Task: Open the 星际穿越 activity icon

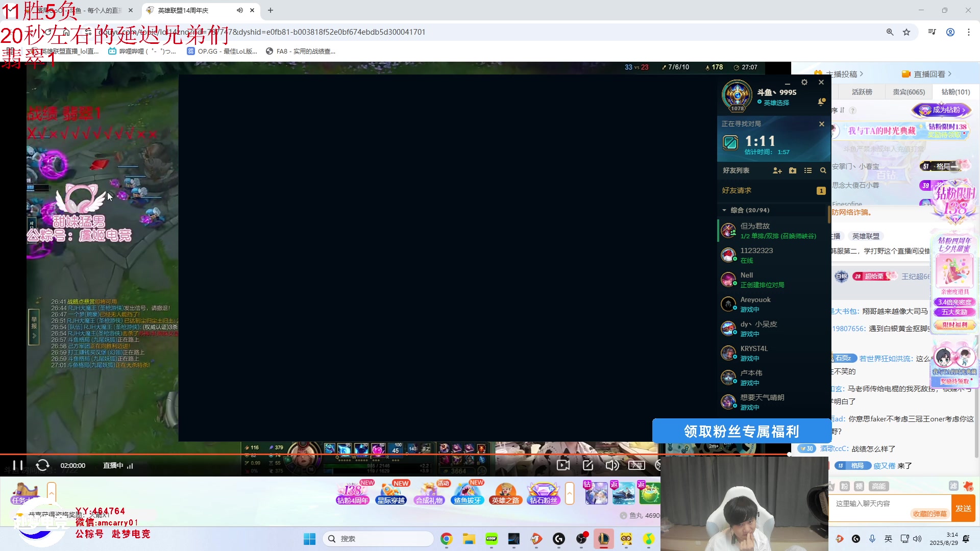Action: click(391, 493)
